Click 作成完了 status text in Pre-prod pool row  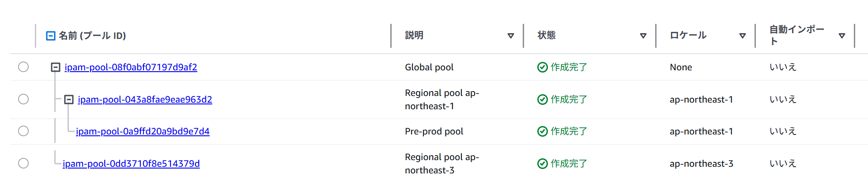point(569,131)
